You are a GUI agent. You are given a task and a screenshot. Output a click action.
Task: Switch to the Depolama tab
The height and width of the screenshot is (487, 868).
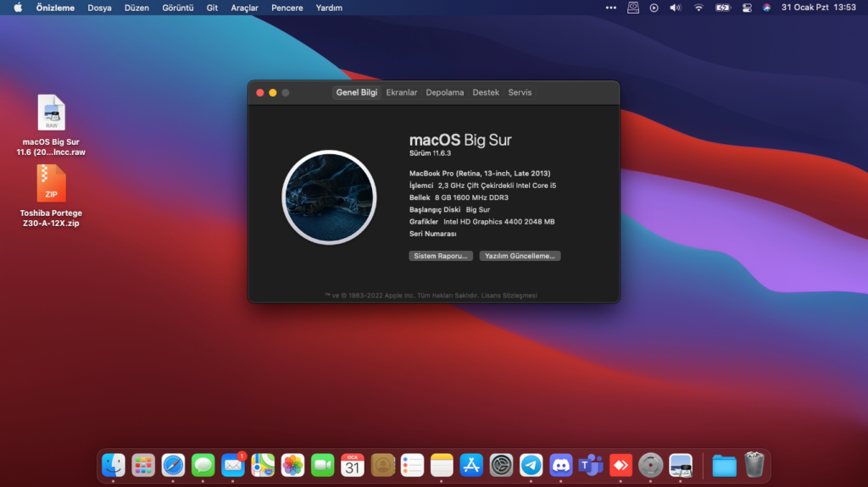[x=444, y=92]
